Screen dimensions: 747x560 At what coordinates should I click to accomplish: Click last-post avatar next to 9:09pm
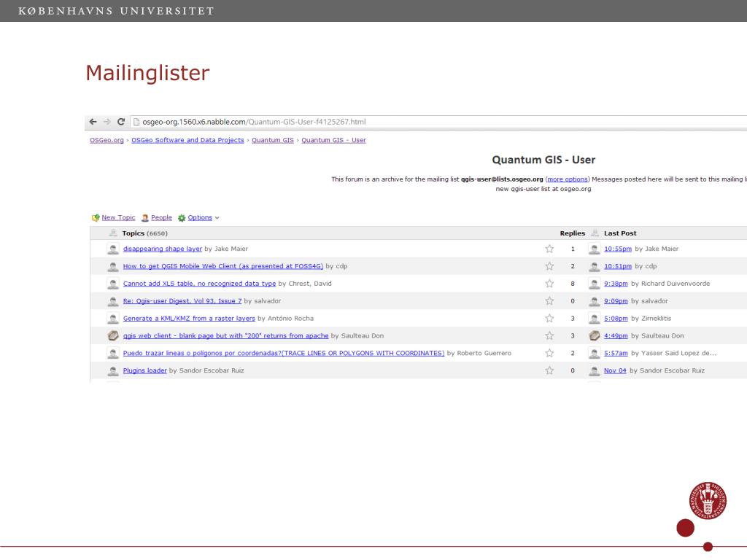click(594, 301)
